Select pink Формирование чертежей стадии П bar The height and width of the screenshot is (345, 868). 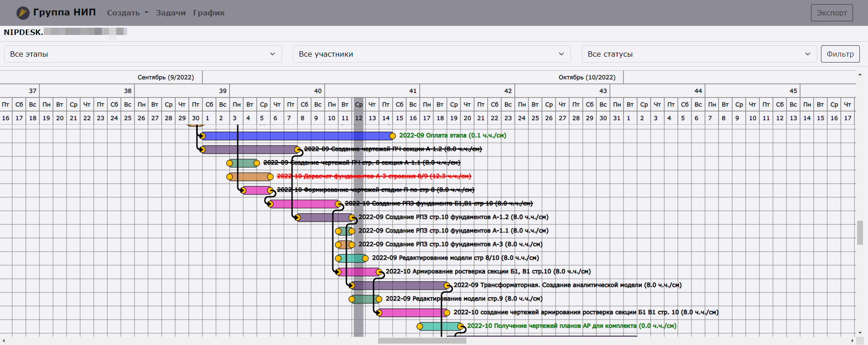point(257,190)
